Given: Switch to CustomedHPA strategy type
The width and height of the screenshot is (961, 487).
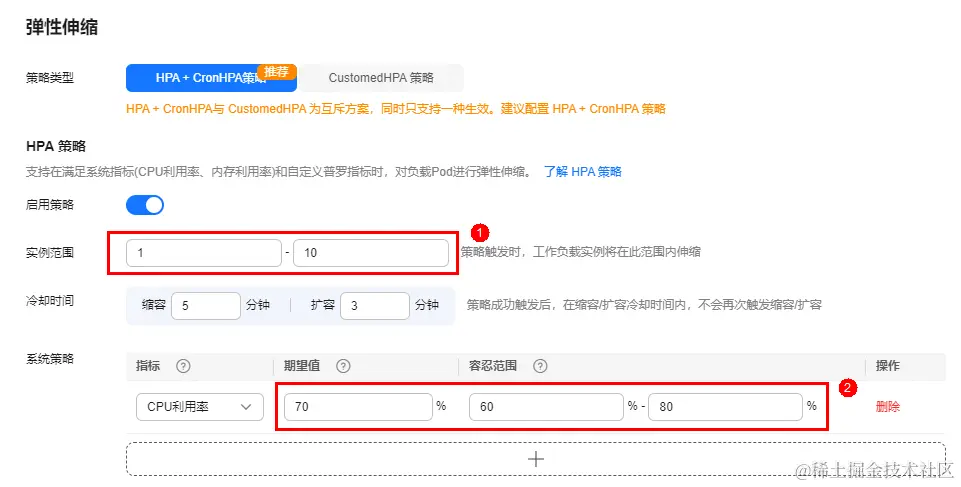Looking at the screenshot, I should pos(381,78).
